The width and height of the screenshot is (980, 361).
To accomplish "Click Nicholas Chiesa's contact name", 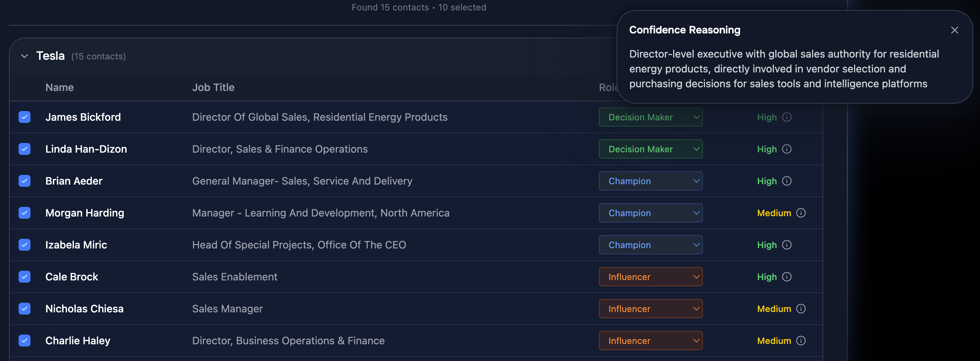I will [x=84, y=309].
